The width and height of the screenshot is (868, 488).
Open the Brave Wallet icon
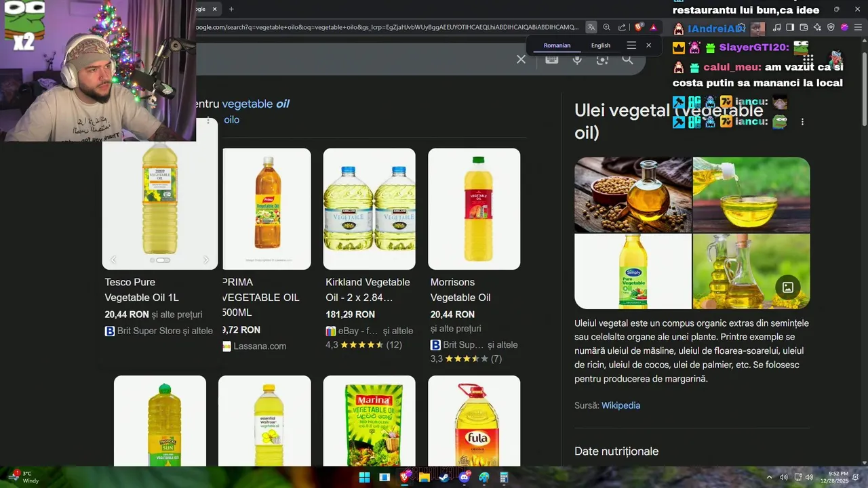[804, 27]
